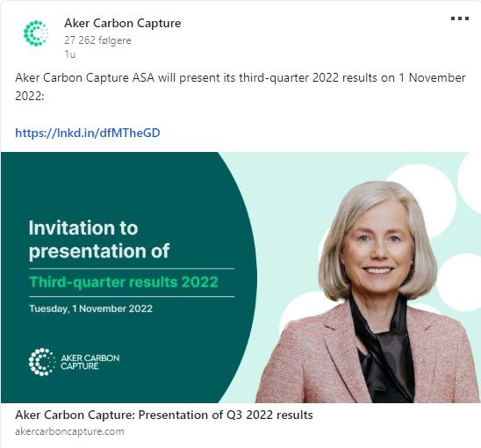Image resolution: width=481 pixels, height=448 pixels.
Task: Click the AKER CARBON CAPTURE wordmark in banner
Action: tap(90, 362)
